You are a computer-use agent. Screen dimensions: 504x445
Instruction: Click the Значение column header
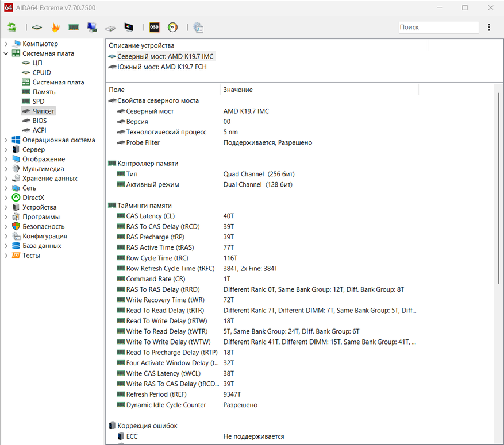point(238,90)
